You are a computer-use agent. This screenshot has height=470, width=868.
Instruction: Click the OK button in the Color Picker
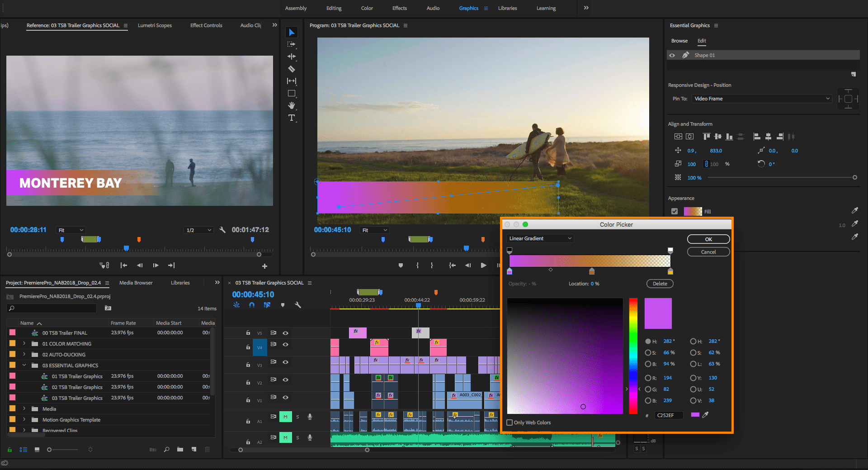coord(708,239)
